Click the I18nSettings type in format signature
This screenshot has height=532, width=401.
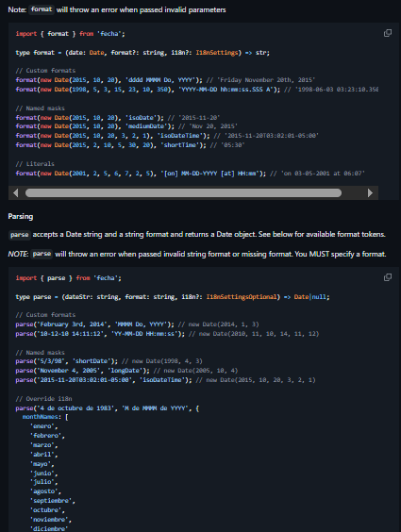[x=216, y=53]
